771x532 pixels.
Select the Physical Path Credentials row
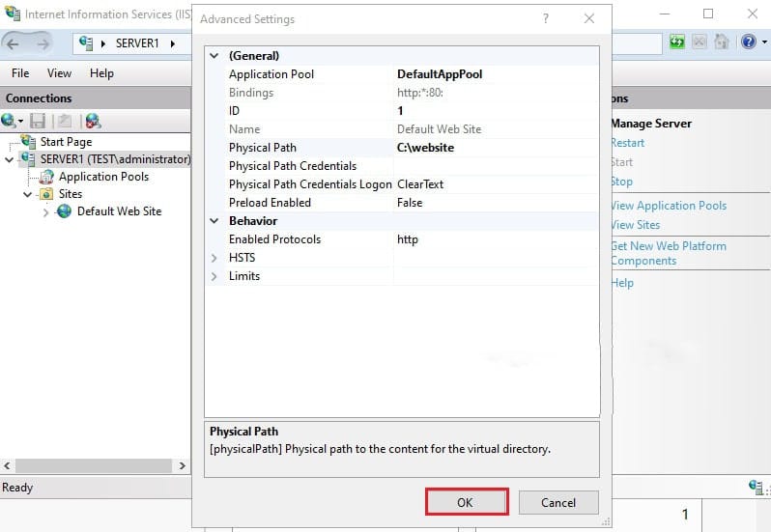(x=402, y=166)
